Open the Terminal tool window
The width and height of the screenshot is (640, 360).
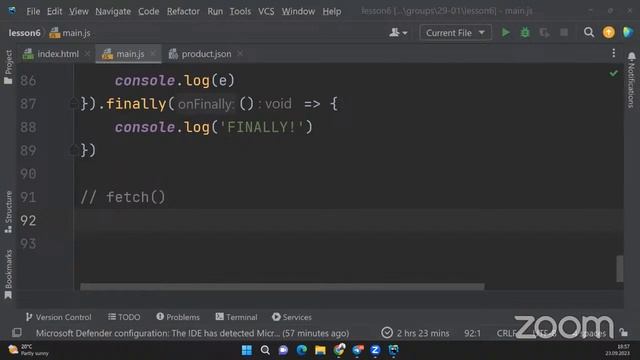tap(236, 317)
